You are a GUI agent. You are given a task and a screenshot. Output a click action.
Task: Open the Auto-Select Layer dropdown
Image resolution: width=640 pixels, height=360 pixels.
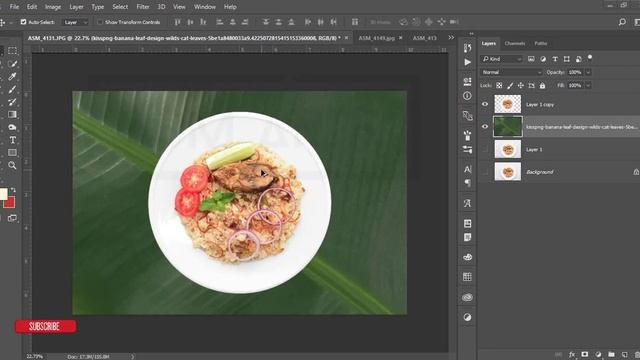coord(75,22)
